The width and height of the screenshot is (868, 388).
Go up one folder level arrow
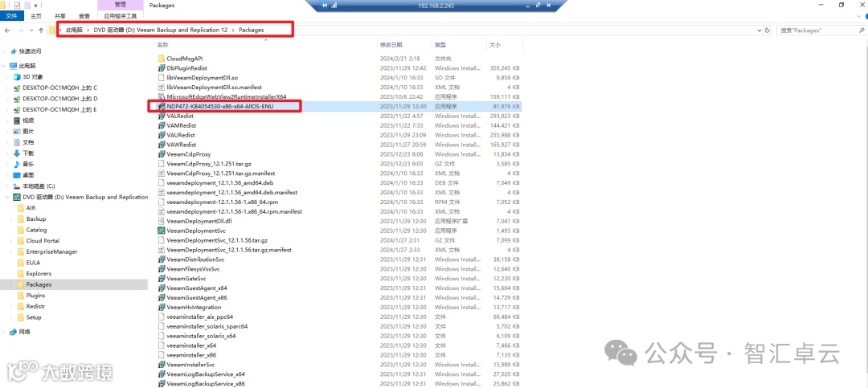coord(41,31)
